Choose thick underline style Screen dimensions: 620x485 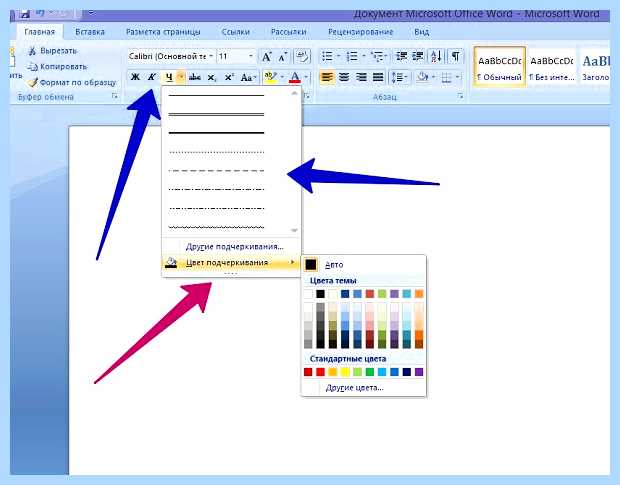(216, 133)
